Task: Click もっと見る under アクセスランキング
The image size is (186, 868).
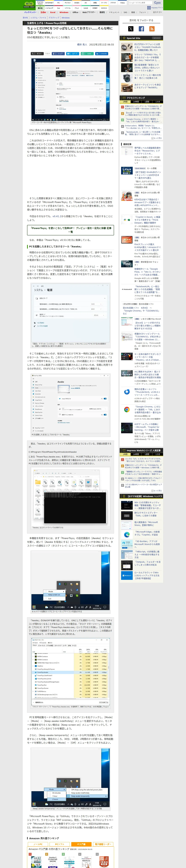Action: click(x=157, y=138)
